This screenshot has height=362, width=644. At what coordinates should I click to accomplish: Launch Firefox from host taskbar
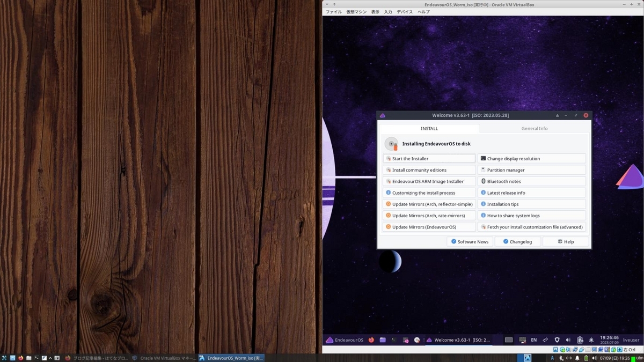(21, 358)
